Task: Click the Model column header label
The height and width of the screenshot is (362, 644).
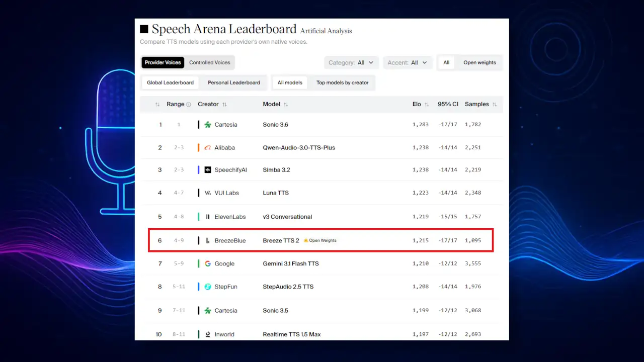Action: pyautogui.click(x=272, y=105)
